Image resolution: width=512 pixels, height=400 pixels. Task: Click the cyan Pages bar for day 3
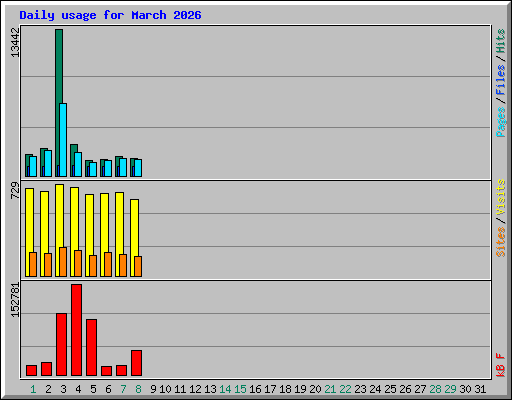63,140
